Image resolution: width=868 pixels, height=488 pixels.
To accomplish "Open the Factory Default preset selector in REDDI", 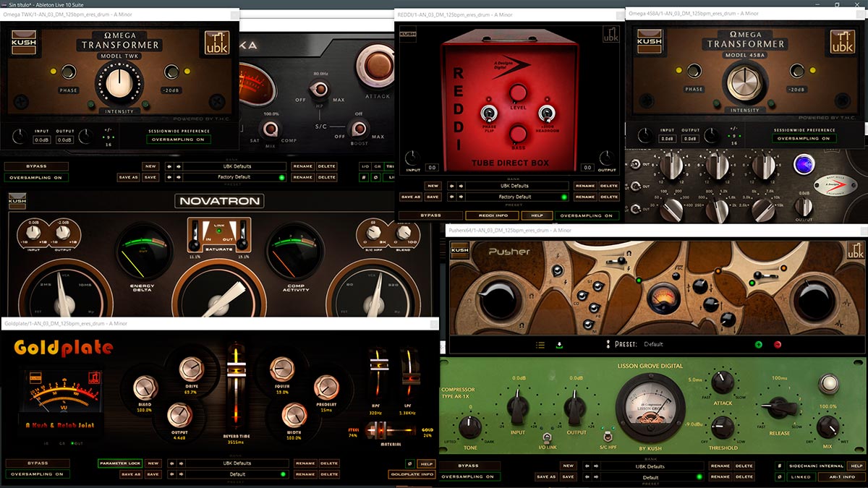I will tap(516, 197).
